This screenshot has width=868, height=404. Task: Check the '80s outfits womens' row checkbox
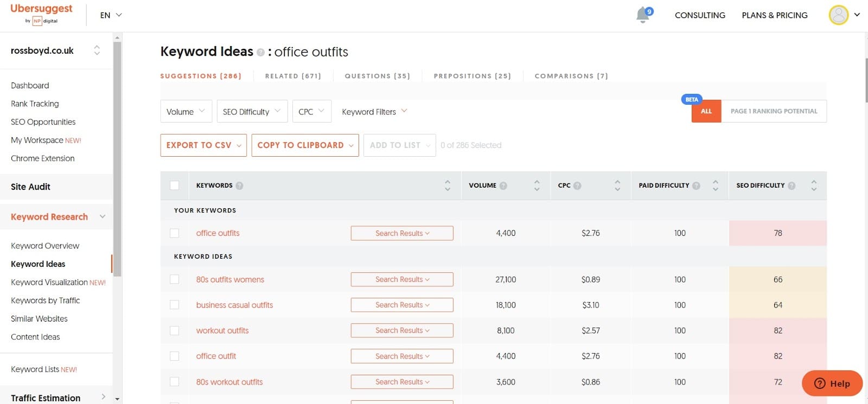pyautogui.click(x=174, y=279)
